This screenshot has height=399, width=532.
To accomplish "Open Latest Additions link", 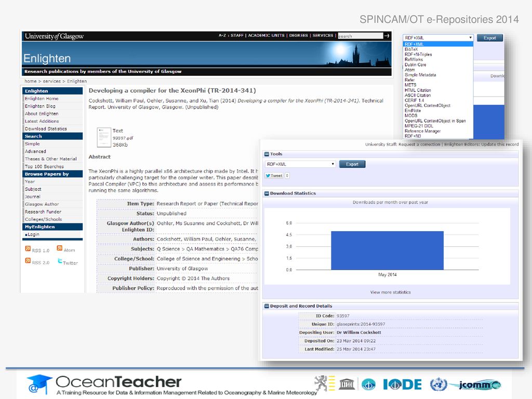I will pyautogui.click(x=42, y=121).
